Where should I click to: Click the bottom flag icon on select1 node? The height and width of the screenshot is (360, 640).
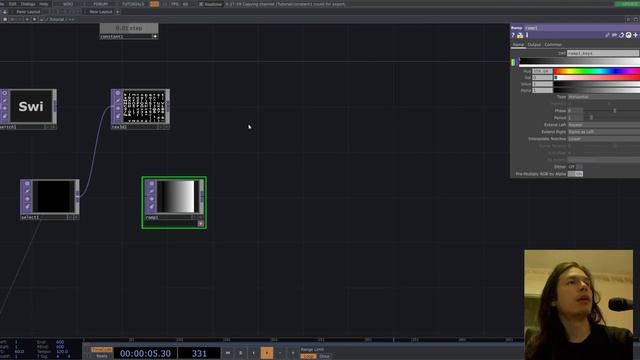27,207
